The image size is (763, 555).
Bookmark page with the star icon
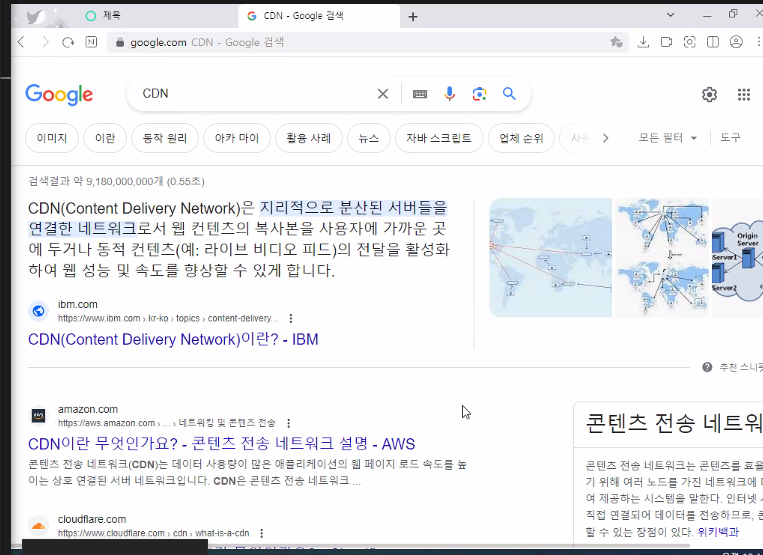pyautogui.click(x=616, y=42)
